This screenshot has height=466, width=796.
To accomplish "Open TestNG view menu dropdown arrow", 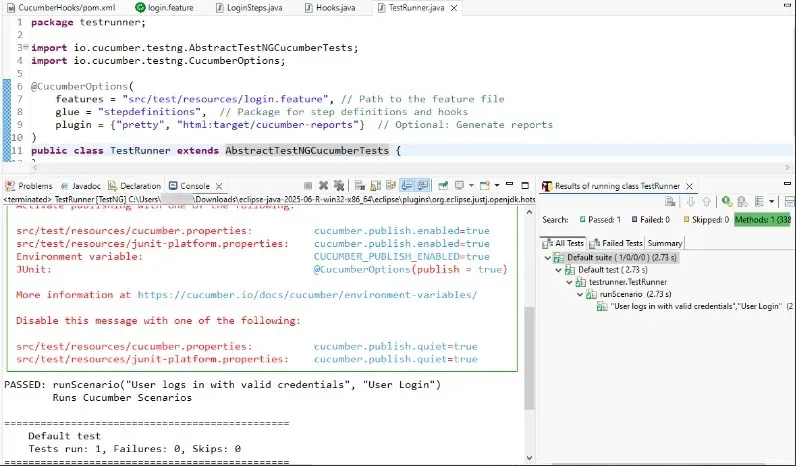I will pyautogui.click(x=772, y=202).
